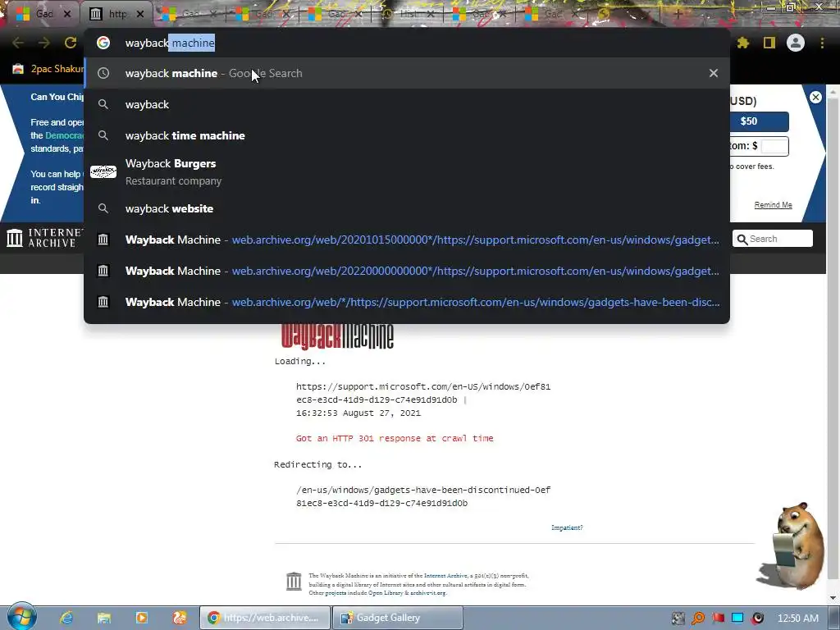Viewport: 840px width, 630px height.
Task: Remove the wayback machine history suggestion with X
Action: tap(714, 73)
